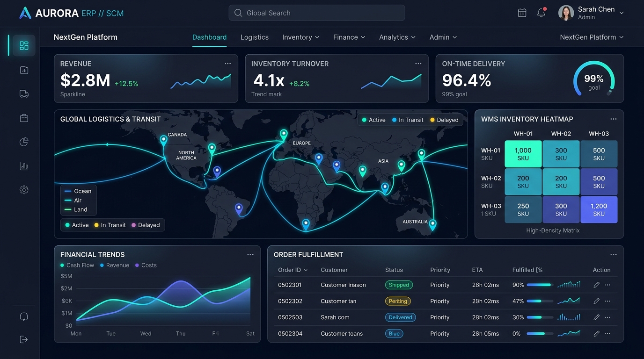Click customer name Sarah com
The width and height of the screenshot is (644, 359).
[335, 317]
